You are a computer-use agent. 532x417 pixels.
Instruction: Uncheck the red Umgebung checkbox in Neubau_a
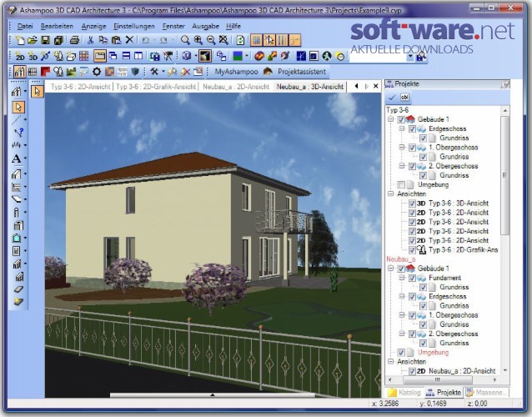401,353
